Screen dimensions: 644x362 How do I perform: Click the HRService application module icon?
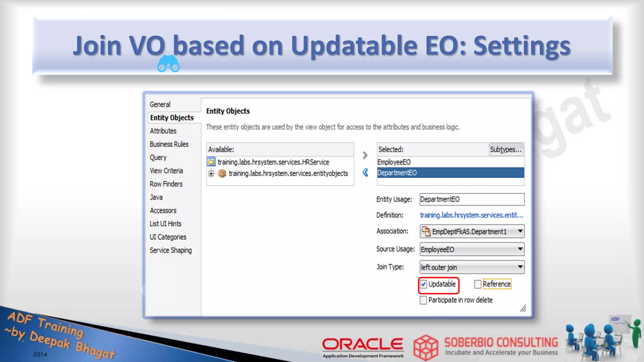[211, 162]
